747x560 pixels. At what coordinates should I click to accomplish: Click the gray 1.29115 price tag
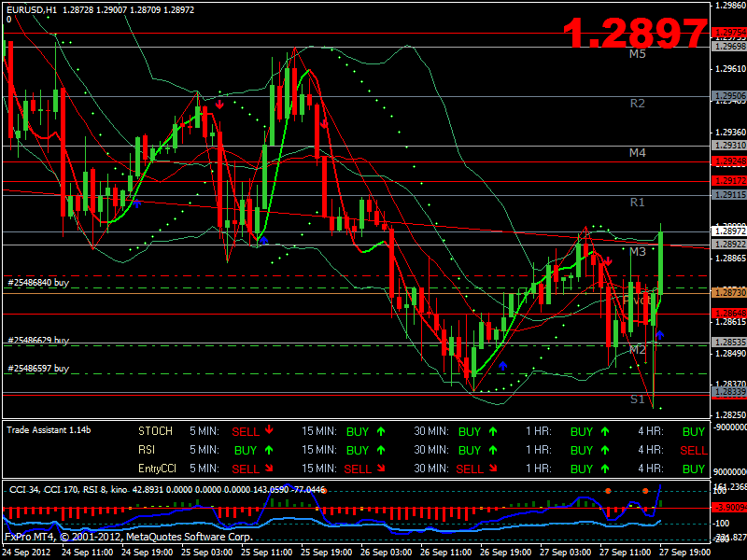729,195
